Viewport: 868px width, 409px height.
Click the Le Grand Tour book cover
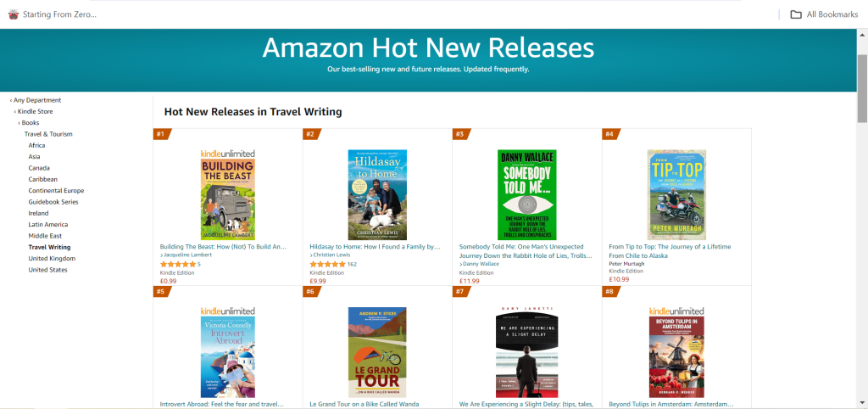click(x=377, y=352)
